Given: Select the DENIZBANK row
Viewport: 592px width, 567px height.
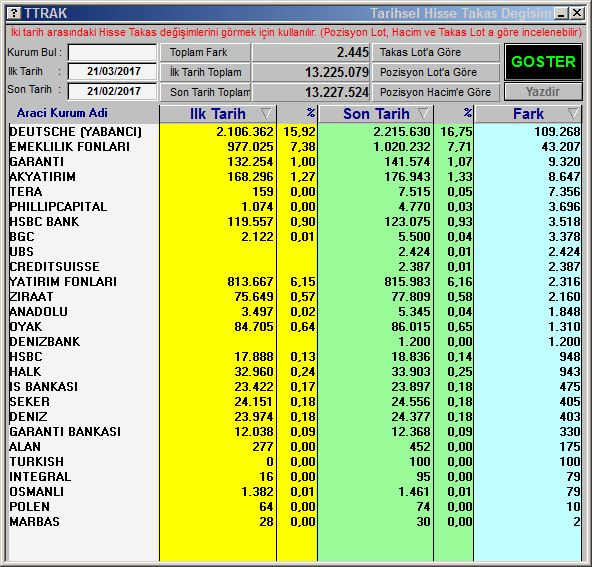Looking at the screenshot, I should [x=294, y=342].
